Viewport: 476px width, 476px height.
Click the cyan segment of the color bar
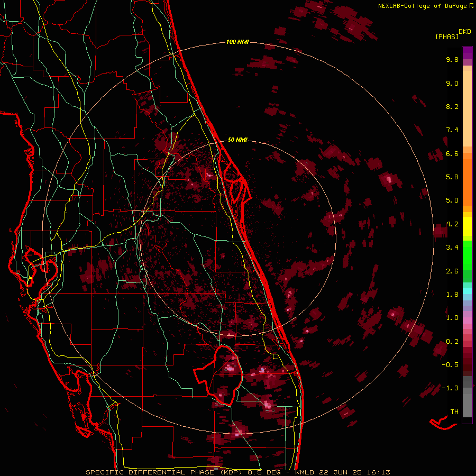pyautogui.click(x=467, y=291)
